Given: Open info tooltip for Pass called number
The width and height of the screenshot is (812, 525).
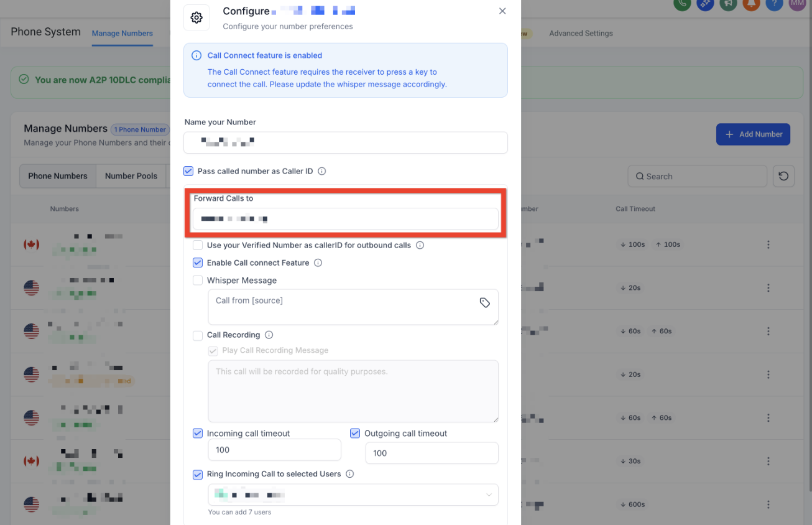Looking at the screenshot, I should point(322,171).
